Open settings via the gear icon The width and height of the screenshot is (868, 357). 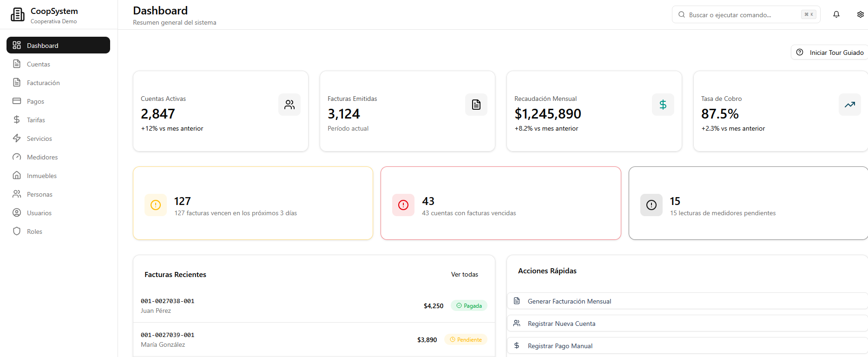[x=860, y=14]
